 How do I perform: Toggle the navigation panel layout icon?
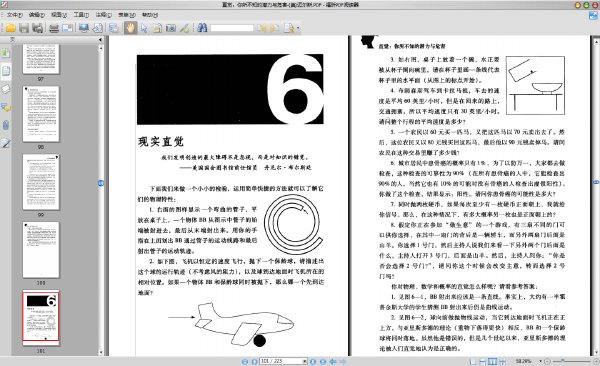pyautogui.click(x=113, y=28)
